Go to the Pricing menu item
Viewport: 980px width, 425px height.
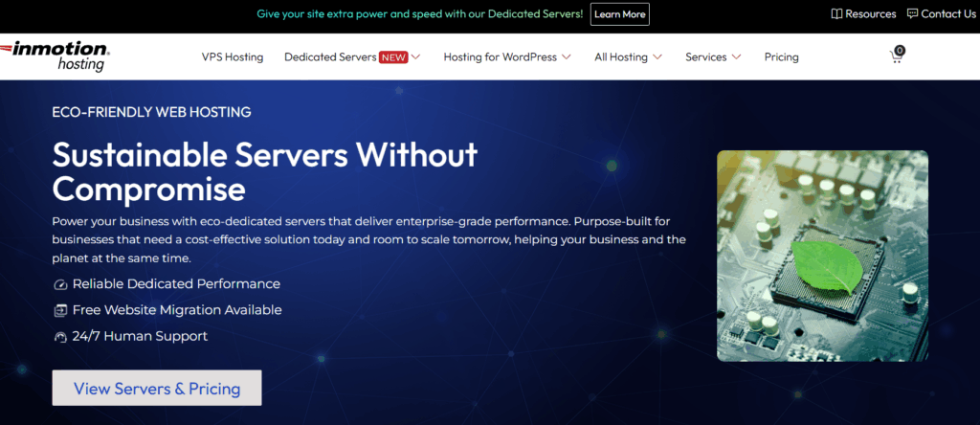(x=781, y=57)
